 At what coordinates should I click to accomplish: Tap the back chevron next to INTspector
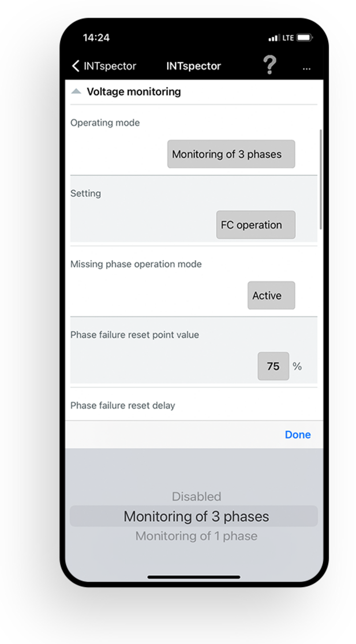point(76,66)
